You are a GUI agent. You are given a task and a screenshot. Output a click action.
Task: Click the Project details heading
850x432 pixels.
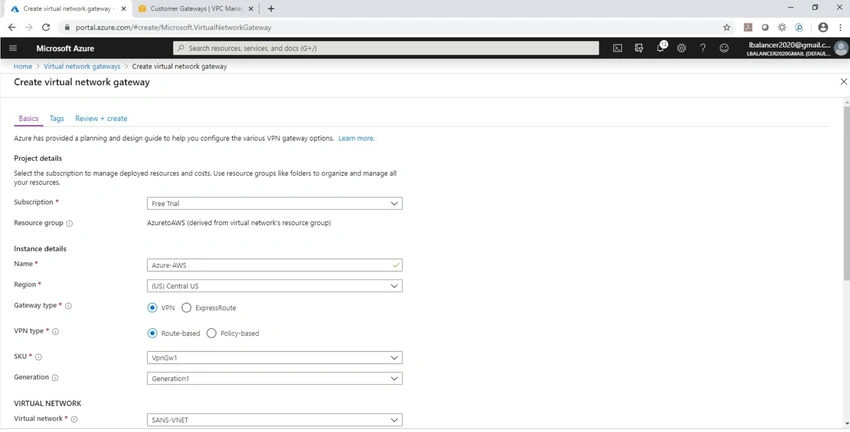(x=38, y=158)
